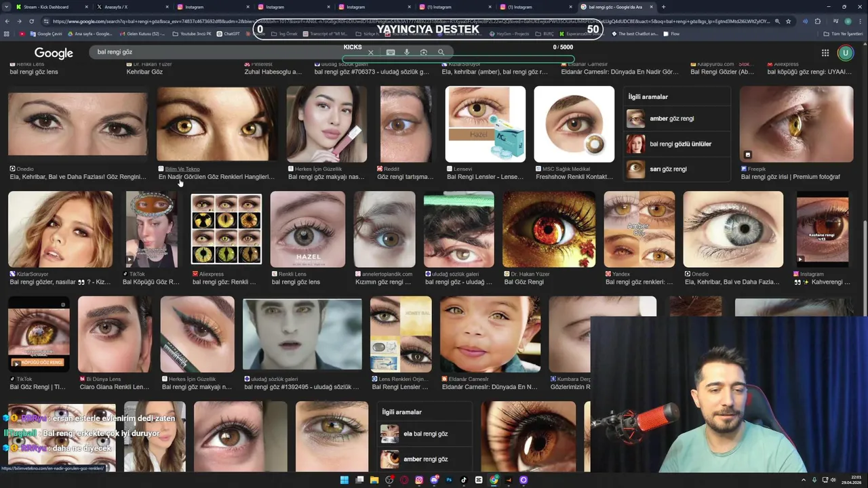Go back to the previous page
This screenshot has height=488, width=868.
pyautogui.click(x=7, y=21)
